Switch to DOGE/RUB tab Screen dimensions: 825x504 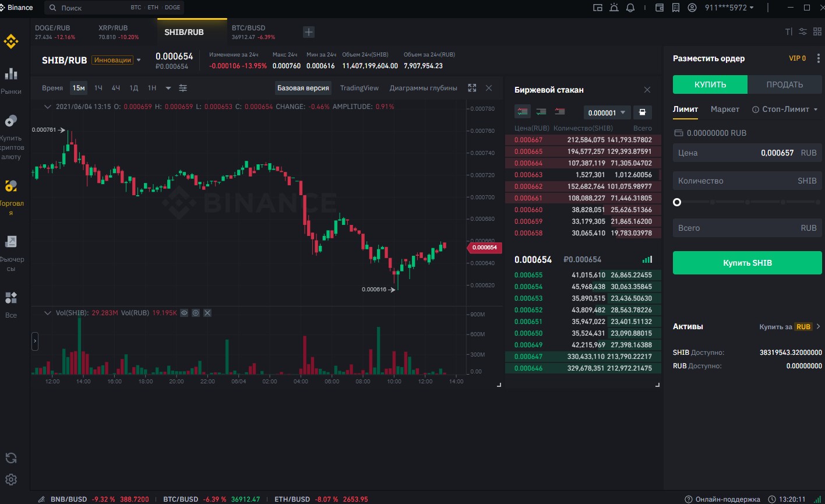[55, 32]
